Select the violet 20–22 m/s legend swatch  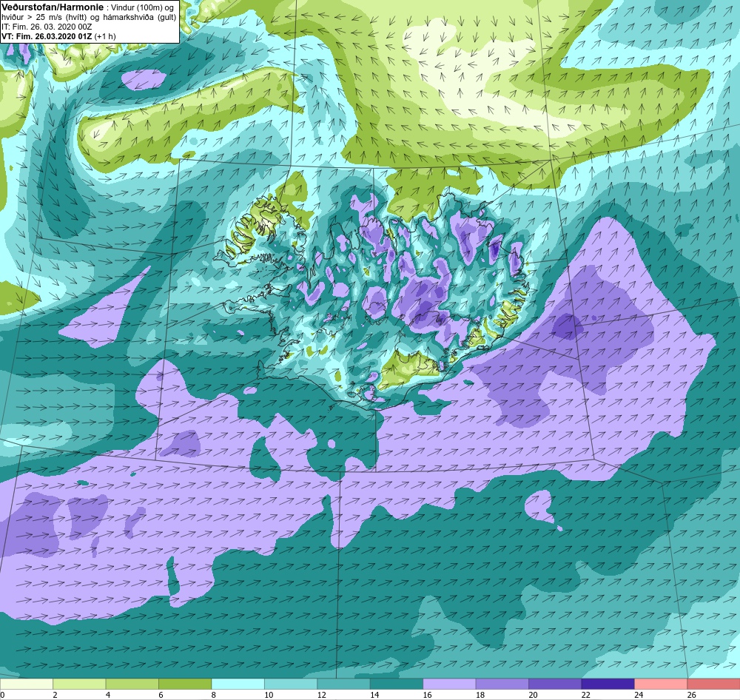pyautogui.click(x=555, y=684)
